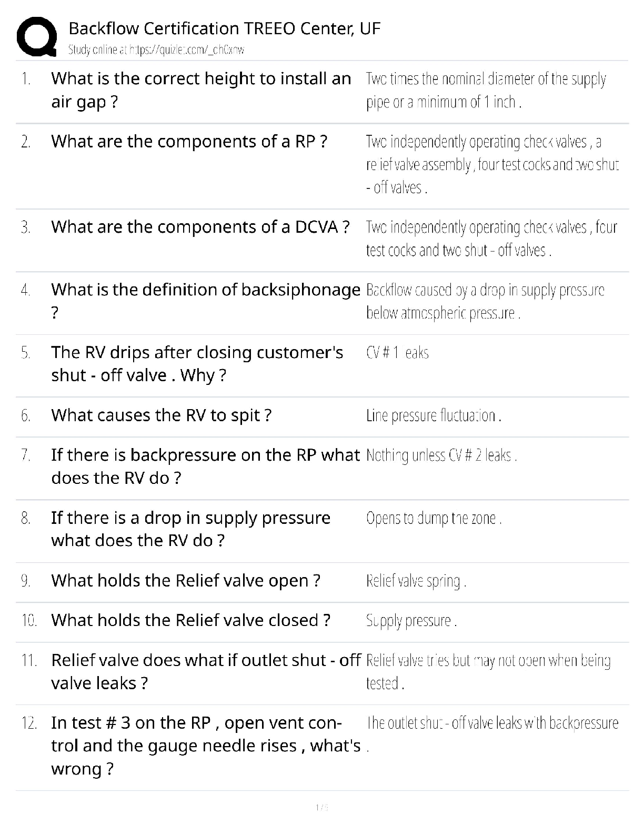Click the RP answer mentioning relief valve assembly
The height and width of the screenshot is (834, 644).
492,164
